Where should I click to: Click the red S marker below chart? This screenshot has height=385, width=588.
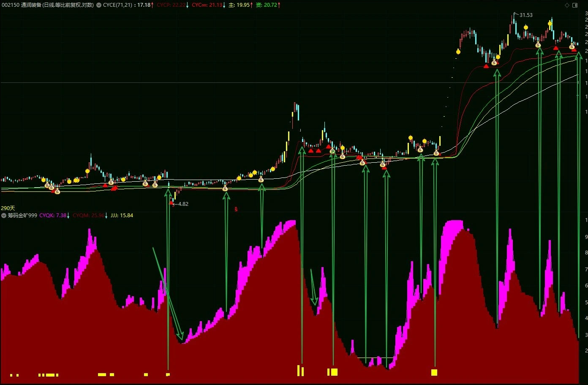pyautogui.click(x=236, y=209)
